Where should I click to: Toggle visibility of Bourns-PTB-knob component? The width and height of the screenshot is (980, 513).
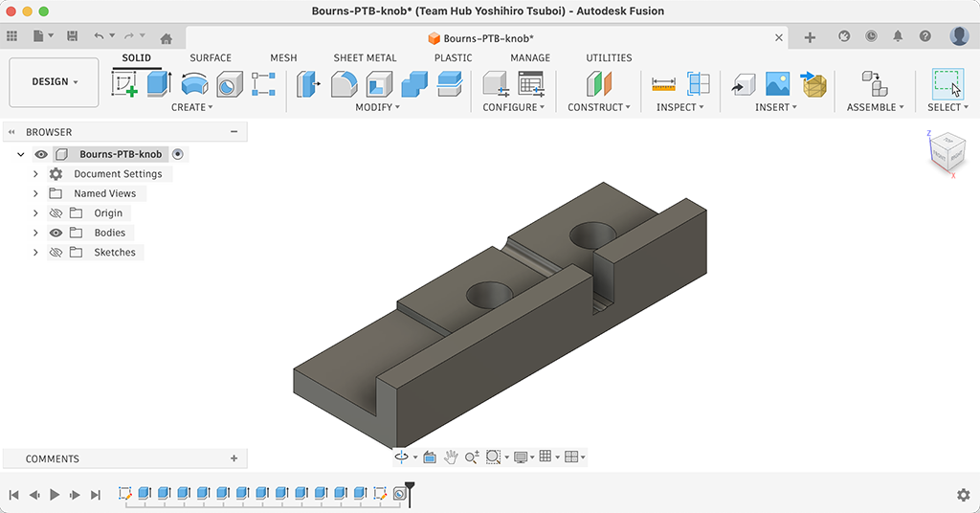[x=41, y=154]
